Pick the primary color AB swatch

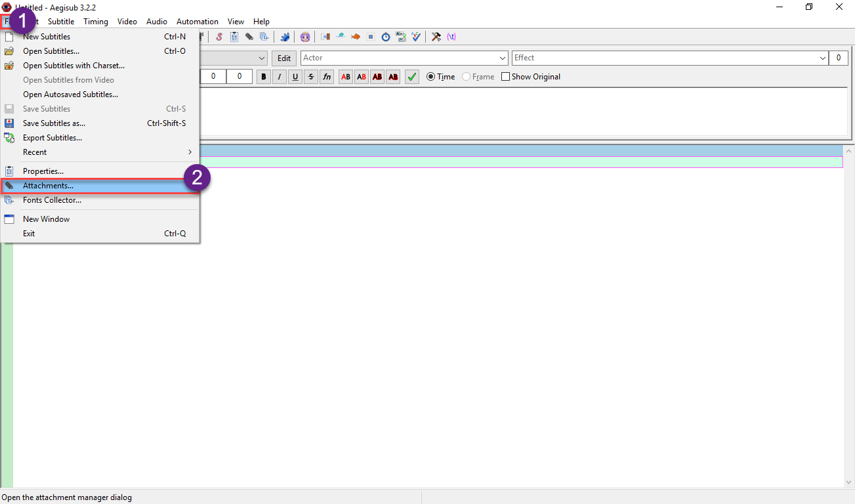tap(346, 77)
